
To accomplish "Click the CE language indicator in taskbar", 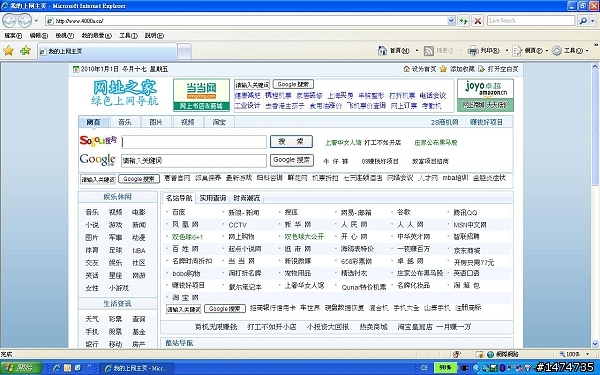I will [x=424, y=368].
